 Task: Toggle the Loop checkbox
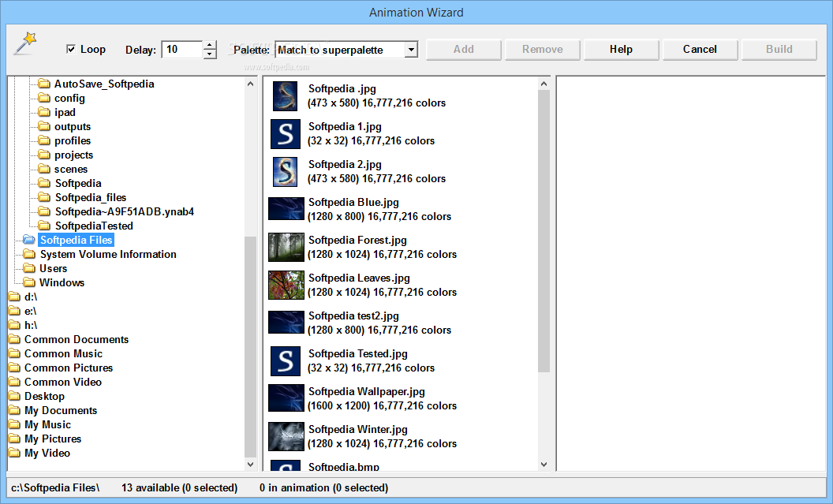pyautogui.click(x=71, y=50)
